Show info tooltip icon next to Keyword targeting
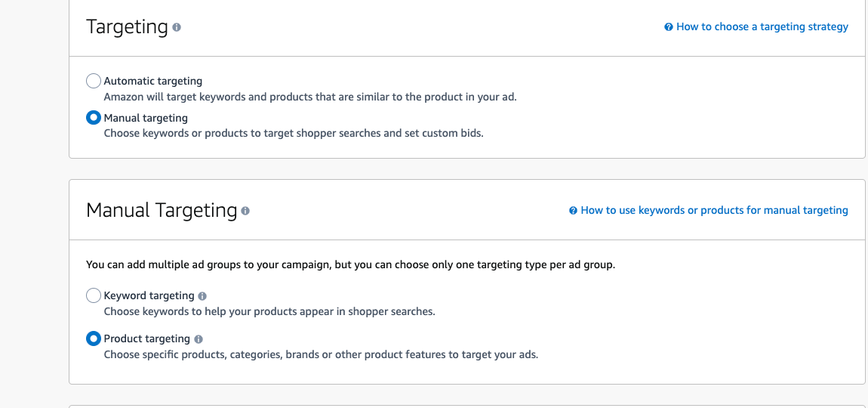Viewport: 868px width, 408px height. pos(202,296)
